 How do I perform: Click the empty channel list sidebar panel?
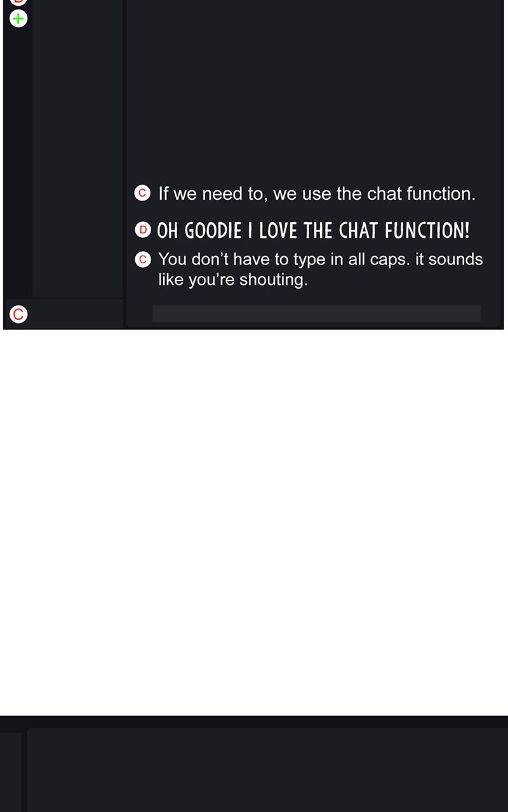click(x=77, y=146)
